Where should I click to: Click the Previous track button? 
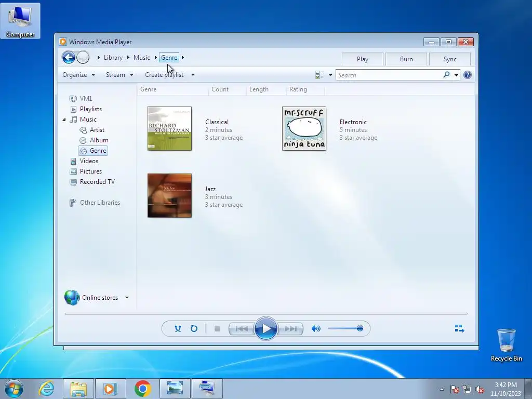pyautogui.click(x=242, y=328)
